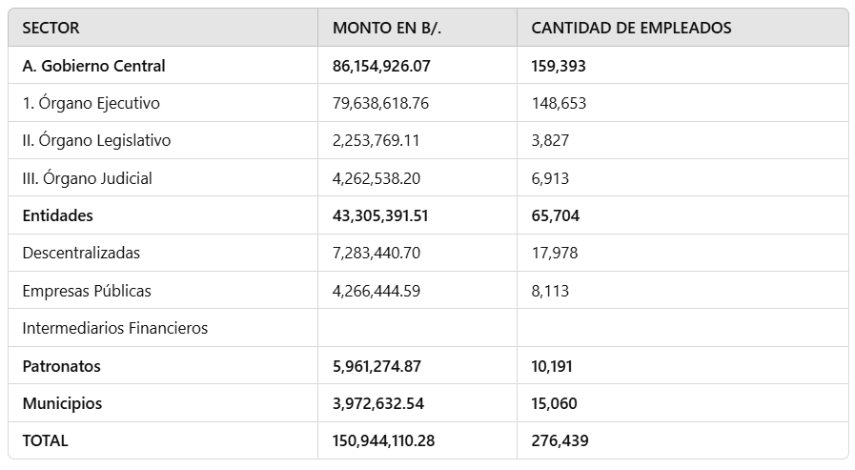This screenshot has height=470, width=855.
Task: Select the Empresas Públicas cell
Action: click(87, 291)
